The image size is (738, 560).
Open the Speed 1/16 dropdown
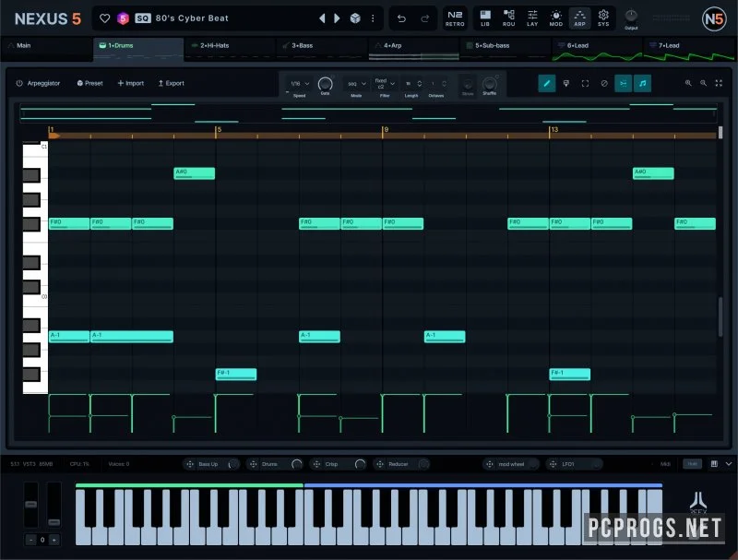299,84
